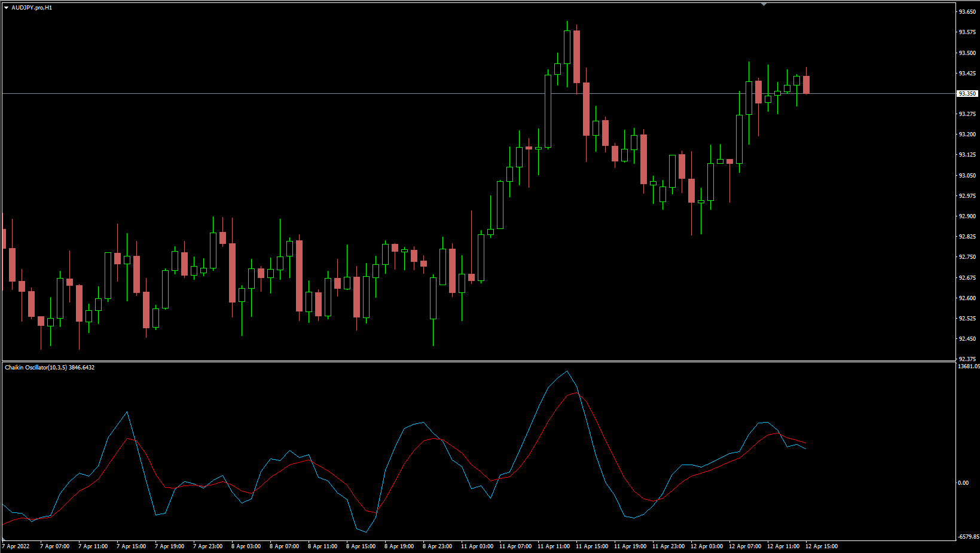Screen dimensions: 980x553
Task: Click the 0.00 level label in oscillator pane
Action: tap(963, 482)
